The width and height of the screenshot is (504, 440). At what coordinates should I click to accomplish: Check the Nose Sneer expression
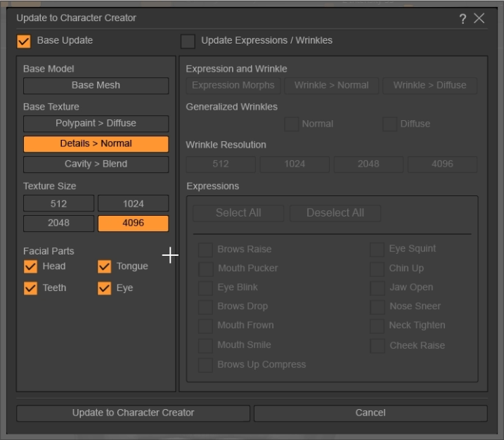(x=377, y=307)
